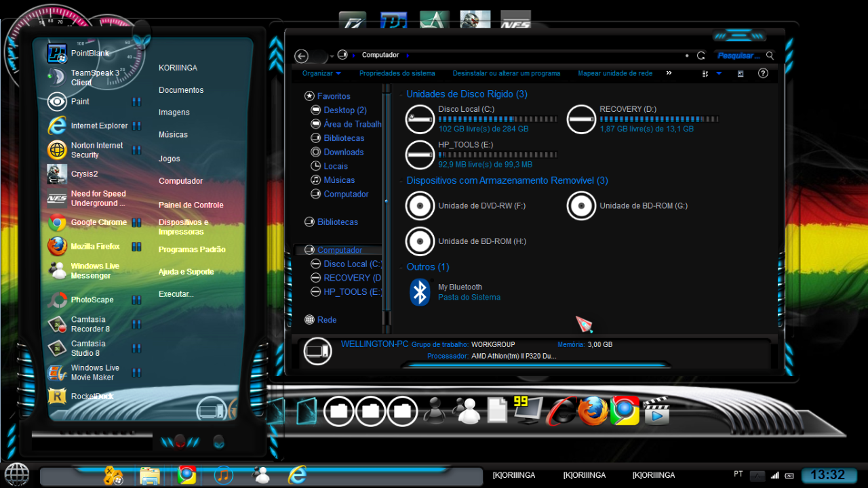Select Downloads in the Favoritos tree
Image resolution: width=868 pixels, height=488 pixels.
pyautogui.click(x=343, y=152)
